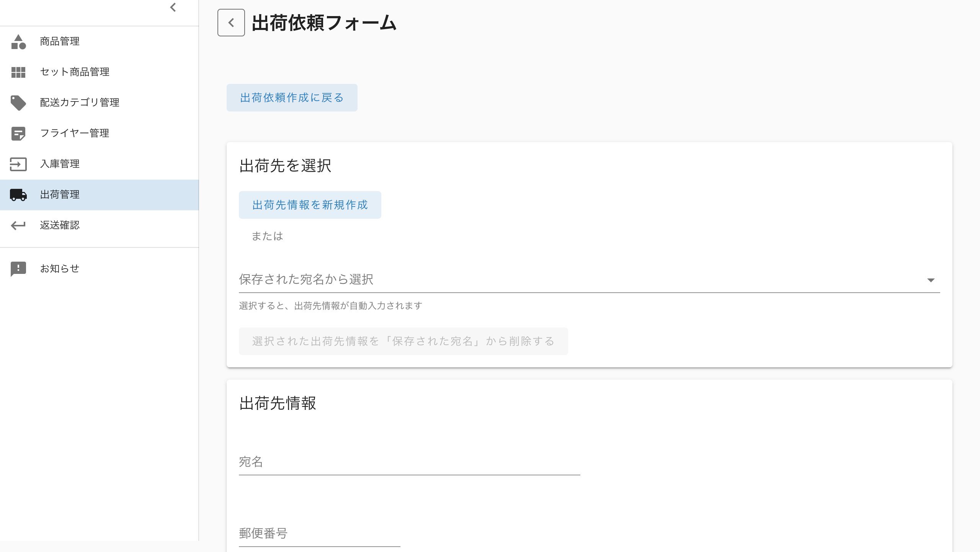The image size is (980, 552).
Task: Click the grid icon for セット商品管理
Action: click(18, 72)
